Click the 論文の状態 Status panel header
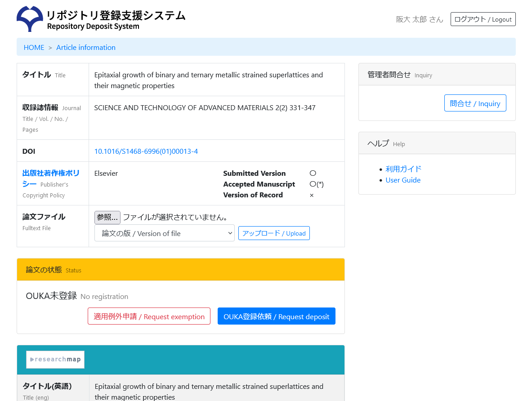The width and height of the screenshot is (532, 401). (180, 270)
